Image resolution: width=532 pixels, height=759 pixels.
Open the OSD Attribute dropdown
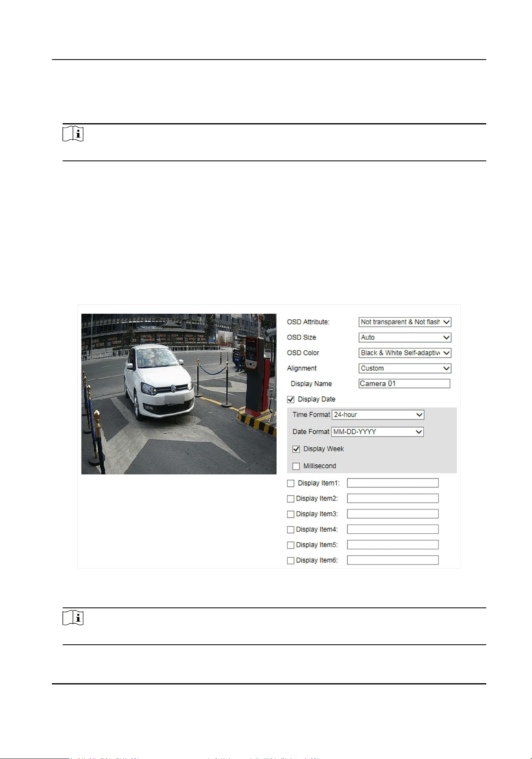pos(405,322)
